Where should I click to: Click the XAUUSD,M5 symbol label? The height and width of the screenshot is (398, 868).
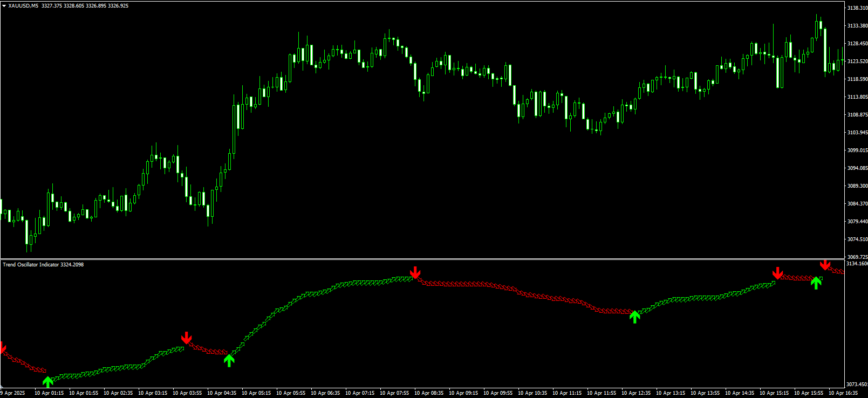click(23, 6)
